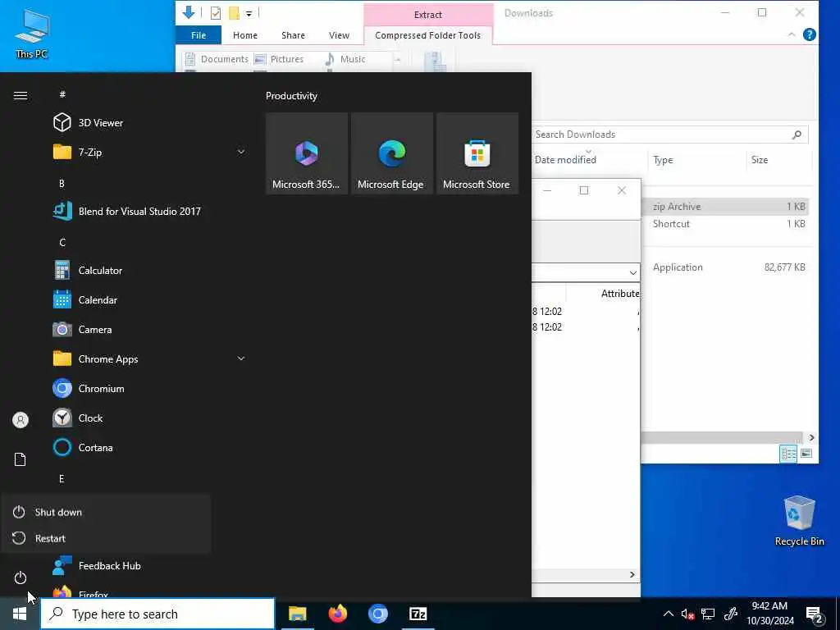Click Documents extract destination in ribbon

pyautogui.click(x=217, y=59)
